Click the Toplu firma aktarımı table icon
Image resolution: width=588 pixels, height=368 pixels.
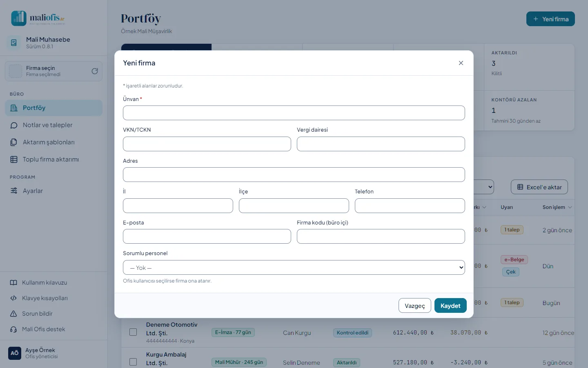pyautogui.click(x=14, y=159)
